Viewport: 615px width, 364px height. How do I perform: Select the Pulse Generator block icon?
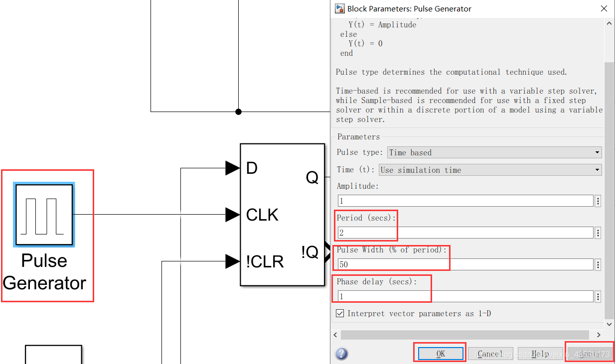tap(44, 215)
